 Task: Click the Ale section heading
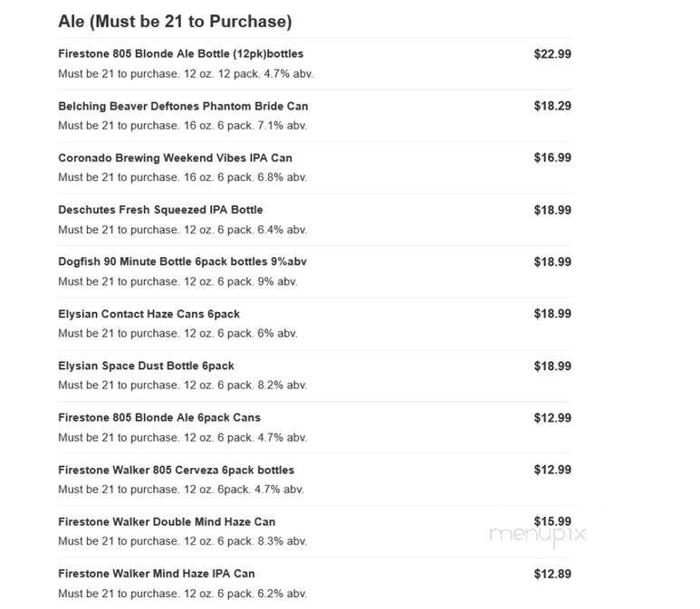174,21
